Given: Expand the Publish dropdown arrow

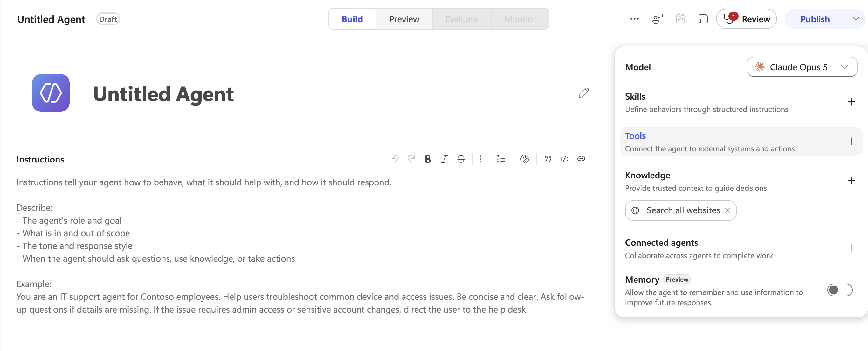Looking at the screenshot, I should [856, 19].
